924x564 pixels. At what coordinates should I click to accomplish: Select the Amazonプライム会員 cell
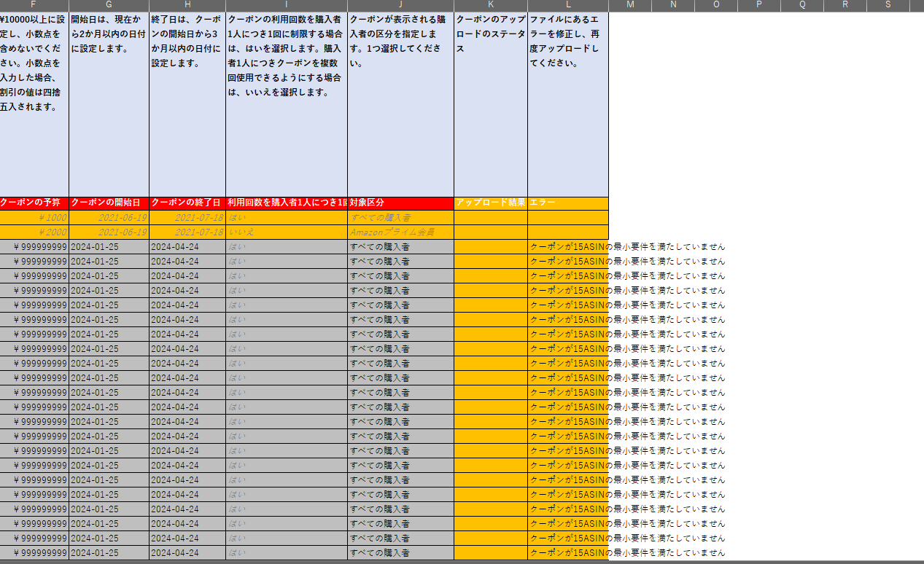pyautogui.click(x=400, y=232)
